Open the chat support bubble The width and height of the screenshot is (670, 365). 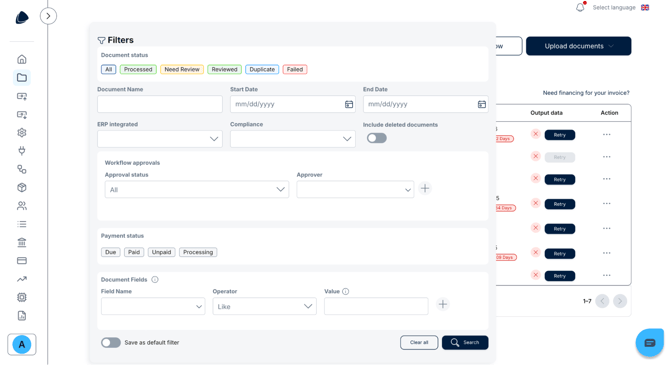tap(649, 342)
